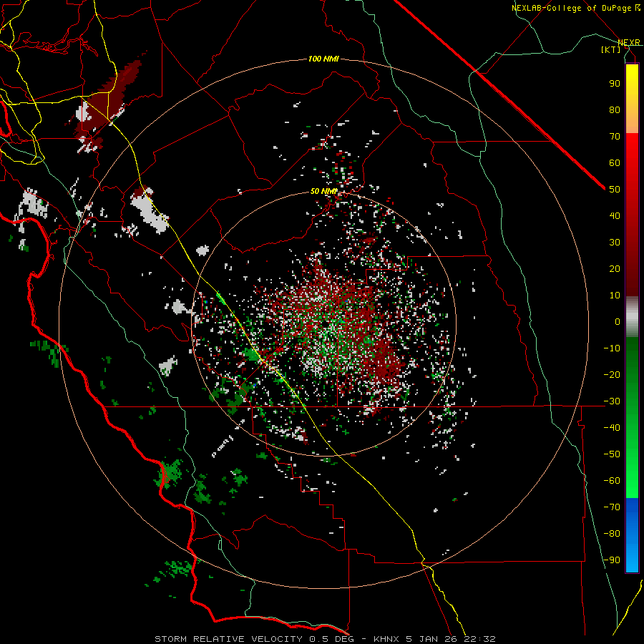Click the "22:32" timestamp in footer
The image size is (644, 644).
[x=479, y=639]
